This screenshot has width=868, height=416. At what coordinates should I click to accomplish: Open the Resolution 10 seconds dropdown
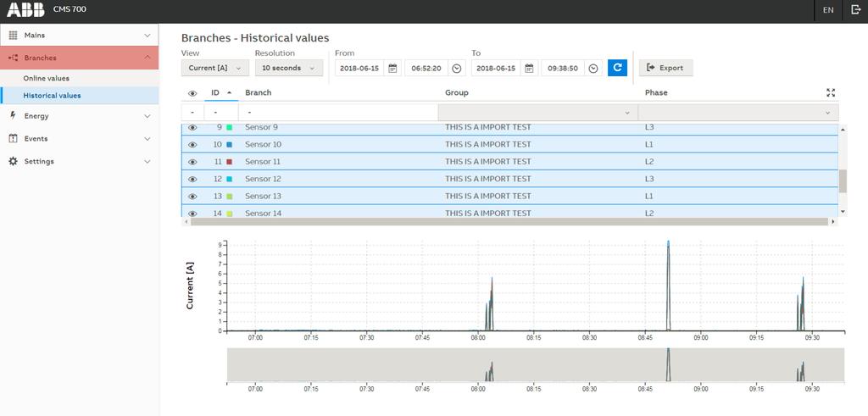pyautogui.click(x=289, y=68)
